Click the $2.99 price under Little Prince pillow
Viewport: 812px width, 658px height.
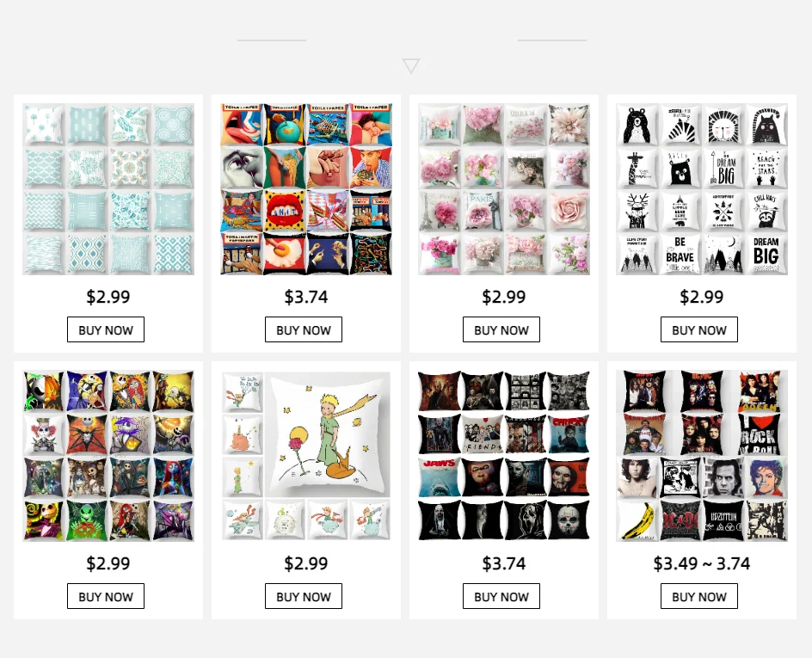306,563
